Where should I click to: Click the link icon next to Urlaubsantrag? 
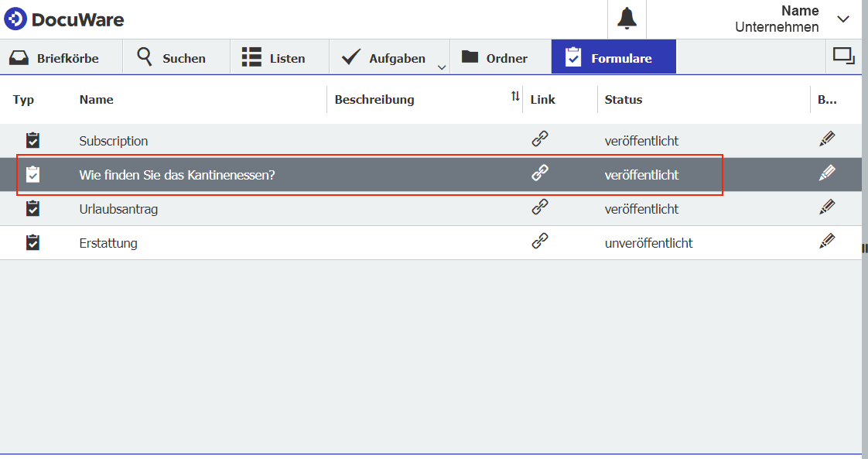541,207
